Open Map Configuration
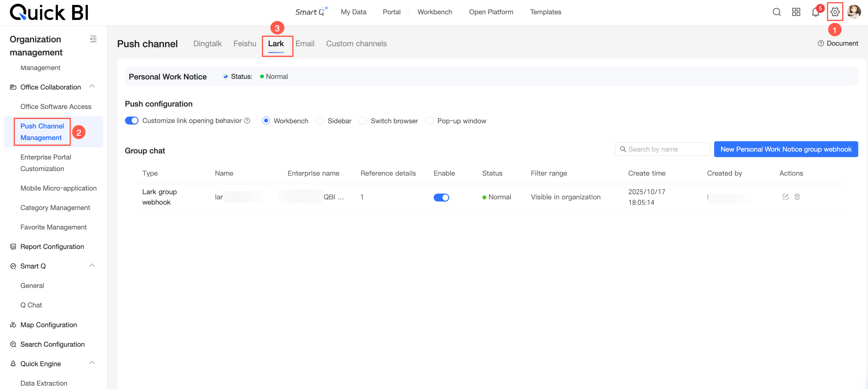Viewport: 868px width, 389px height. point(49,325)
